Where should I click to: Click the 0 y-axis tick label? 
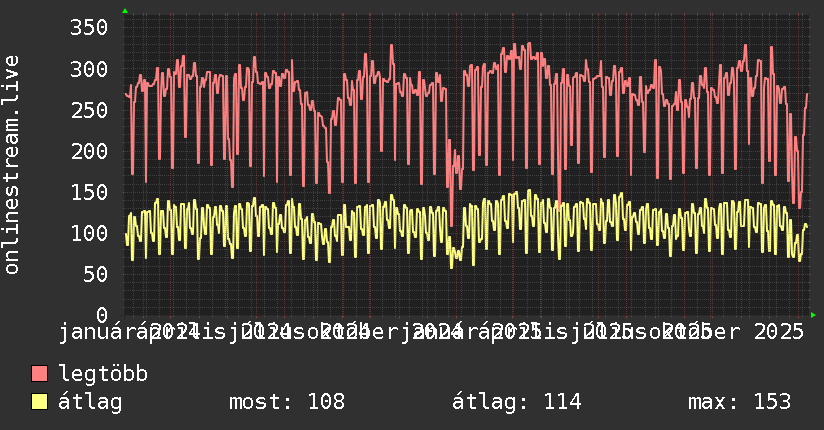(102, 315)
